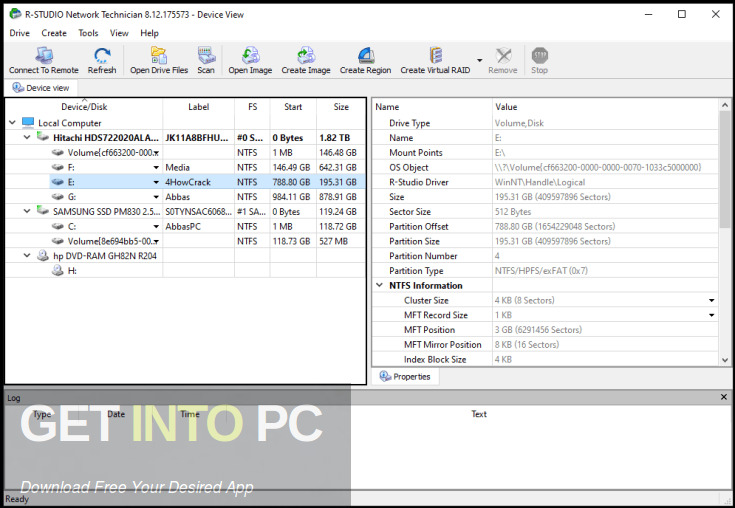Click the Local Computer icon

click(x=28, y=123)
